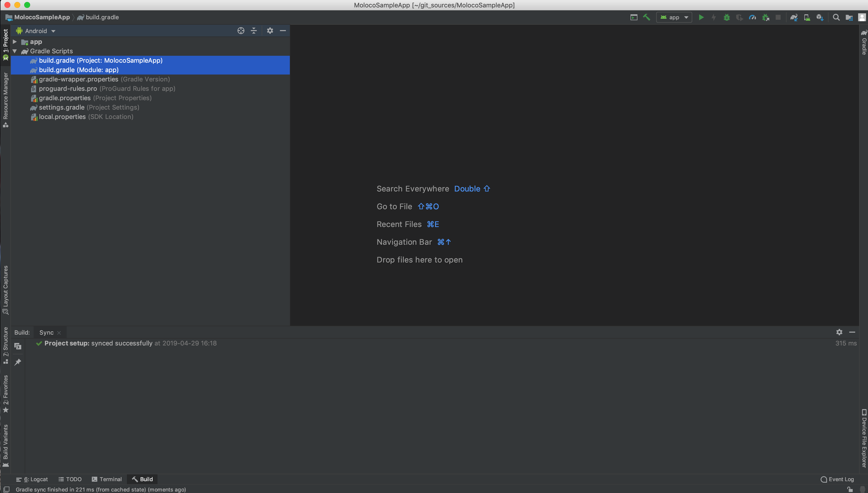Click the Debug app bug icon

tap(727, 17)
